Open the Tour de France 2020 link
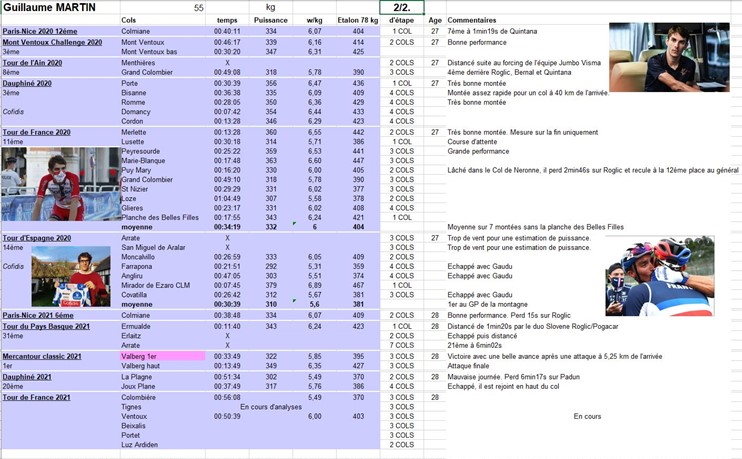 tap(36, 132)
